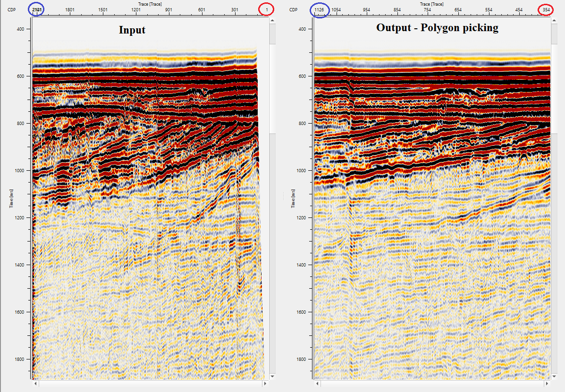
Task: Click the red-circled CDP value 1
Action: pos(268,9)
